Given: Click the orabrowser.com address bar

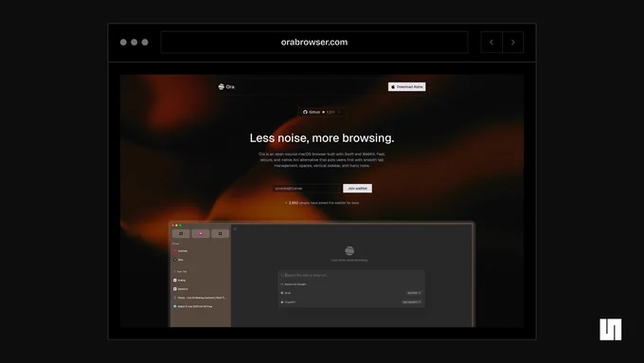Looking at the screenshot, I should pyautogui.click(x=314, y=42).
